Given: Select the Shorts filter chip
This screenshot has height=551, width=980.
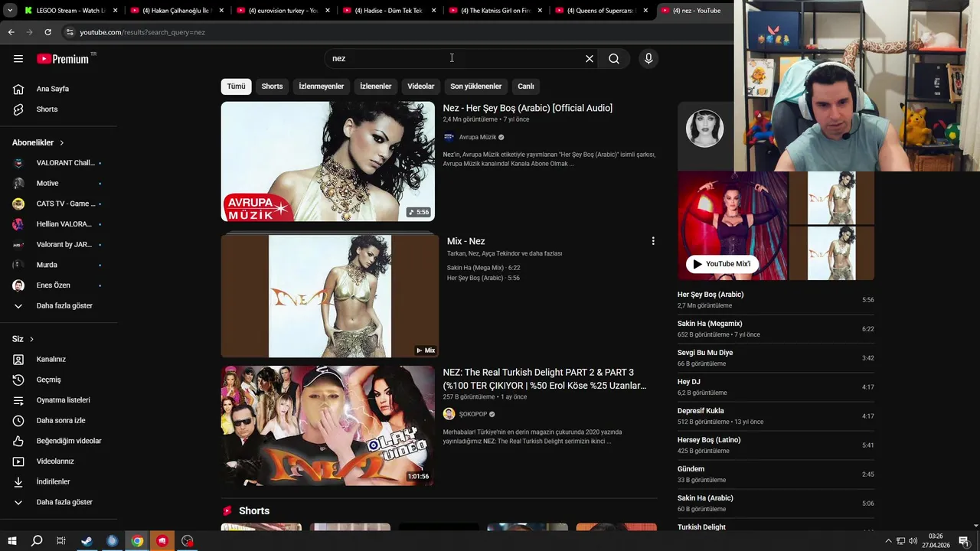Looking at the screenshot, I should click(x=272, y=86).
